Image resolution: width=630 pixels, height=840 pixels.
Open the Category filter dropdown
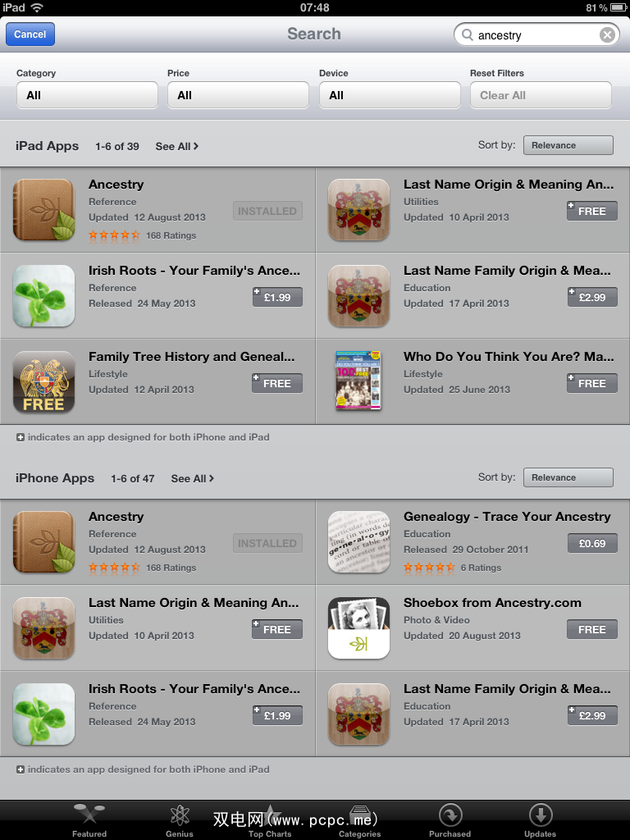point(87,95)
